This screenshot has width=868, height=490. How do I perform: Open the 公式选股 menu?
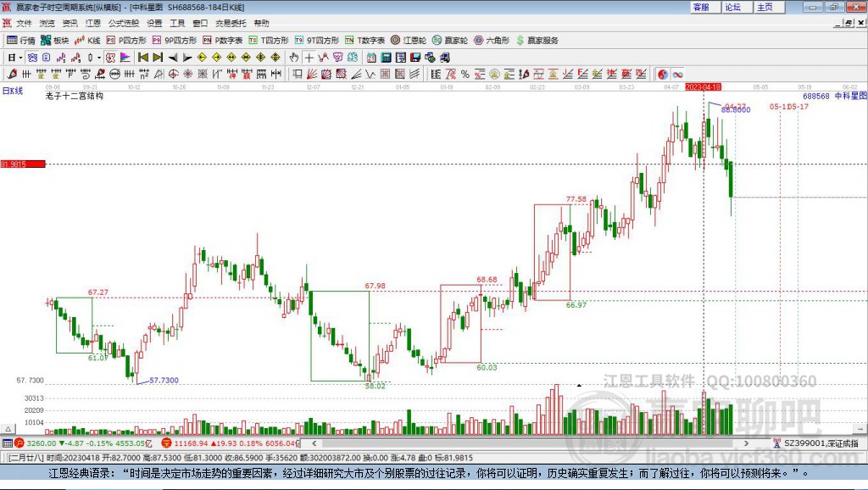[122, 23]
